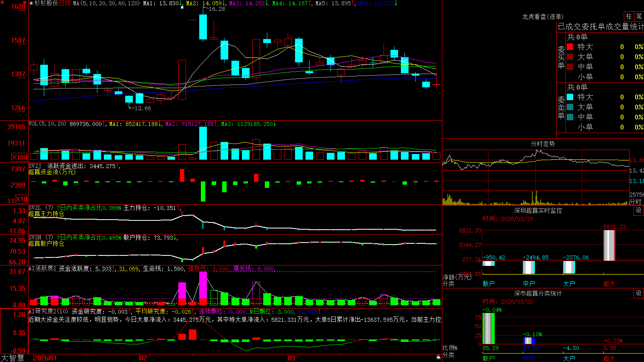Screen dimensions: 644x362
Task: Click the 02 month marker on the time axis
Action: coord(143,358)
